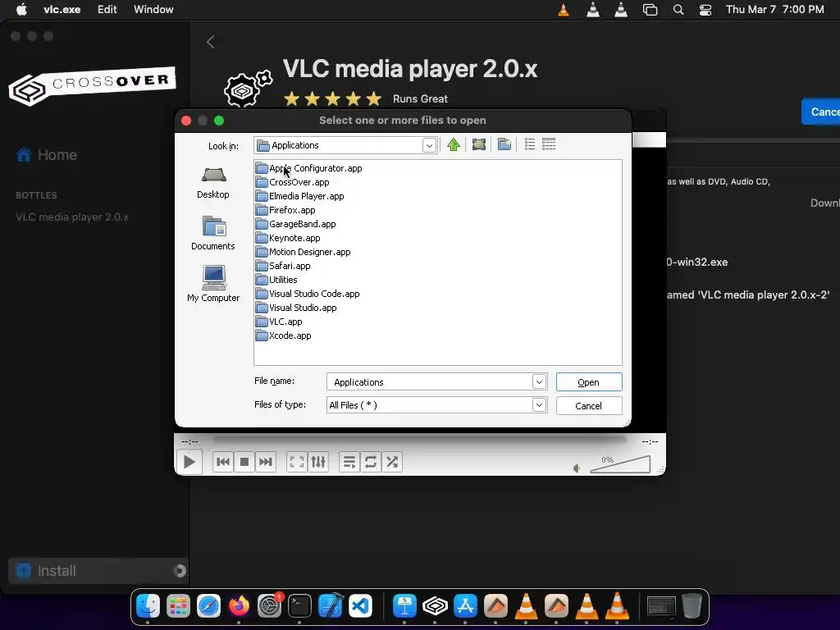Open Control Center in the menu bar

[705, 10]
